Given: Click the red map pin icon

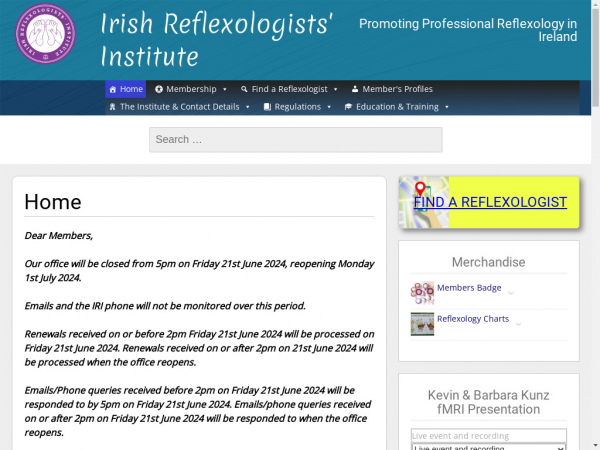Looking at the screenshot, I should pyautogui.click(x=420, y=189).
